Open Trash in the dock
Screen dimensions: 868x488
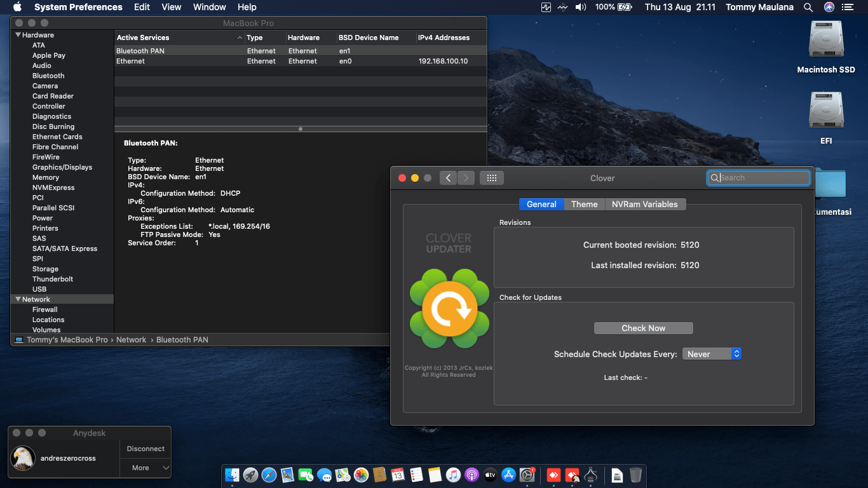coord(635,475)
